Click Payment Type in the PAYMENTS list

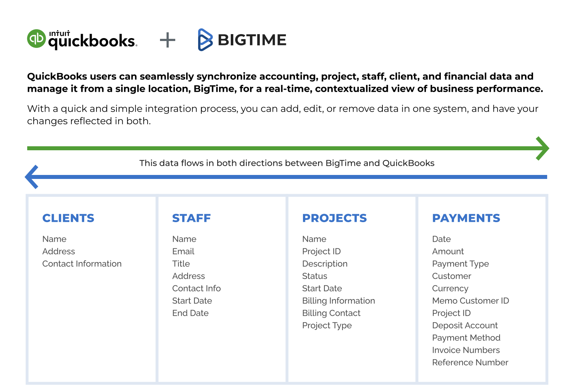click(x=461, y=264)
